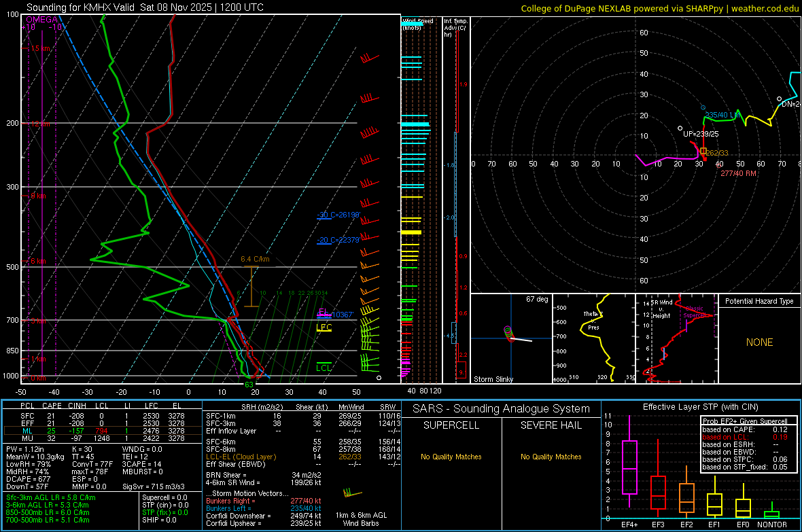Click the 'MeanW = 10.3g/kg' value

35,457
